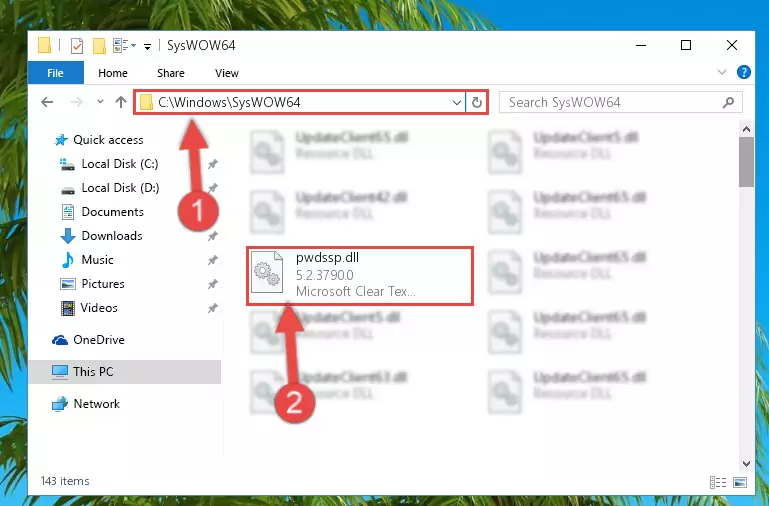
Task: Click the scrollbar up arrow
Action: pos(746,129)
